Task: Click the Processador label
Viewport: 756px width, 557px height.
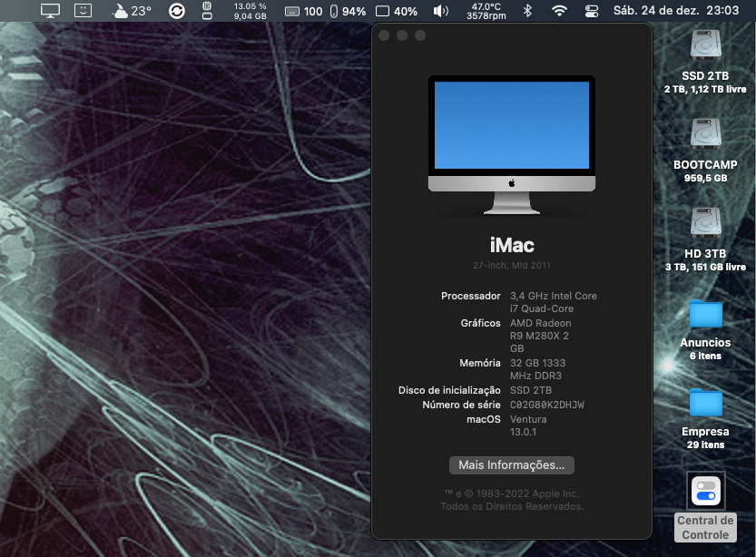Action: tap(470, 296)
